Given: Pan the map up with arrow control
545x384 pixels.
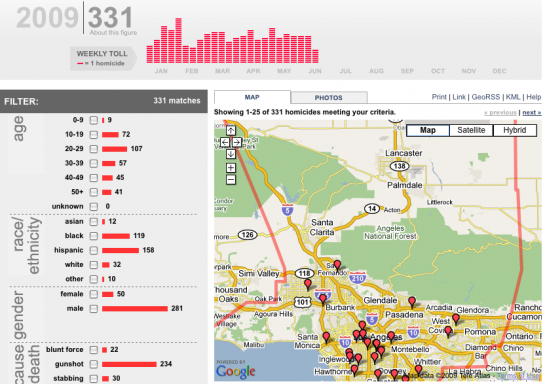Looking at the screenshot, I should coord(231,130).
